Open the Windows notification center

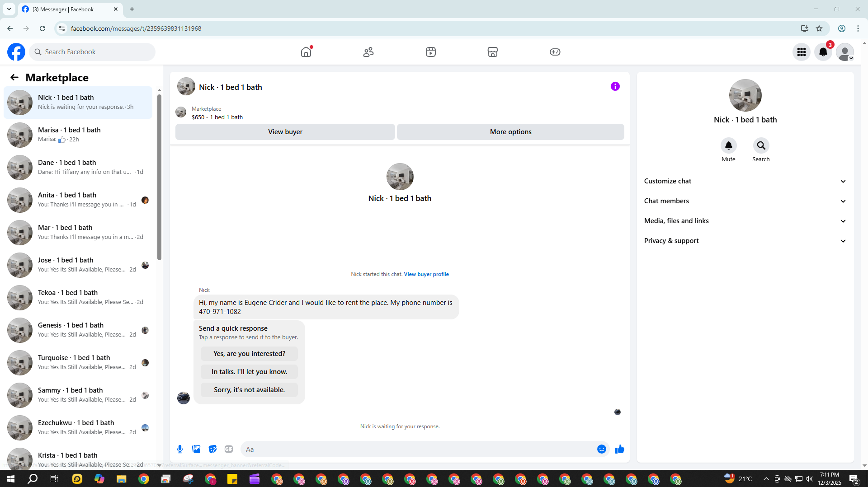(854, 479)
